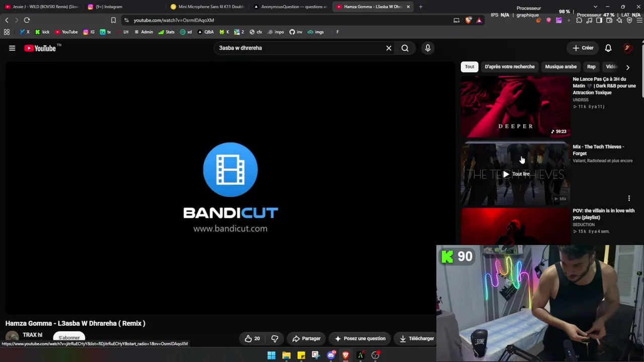Open OBS Studio from the taskbar

point(375,355)
